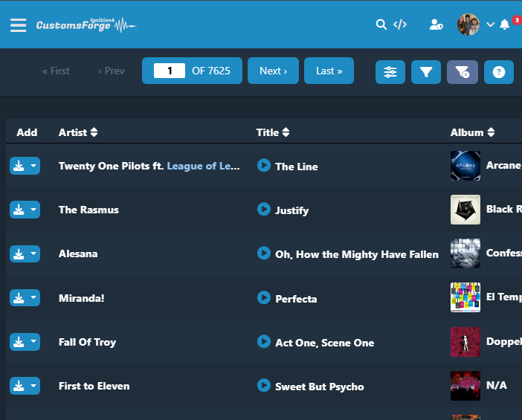
Task: Go to Next page
Action: [273, 71]
